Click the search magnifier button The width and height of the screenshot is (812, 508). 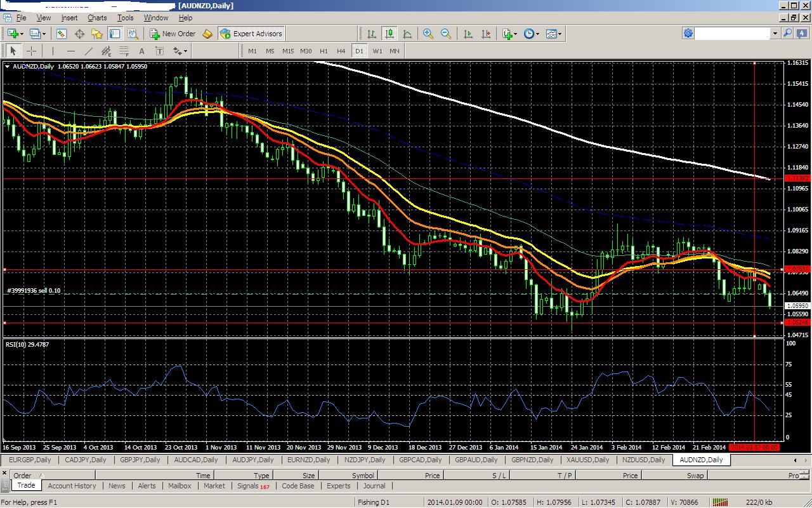pyautogui.click(x=787, y=33)
